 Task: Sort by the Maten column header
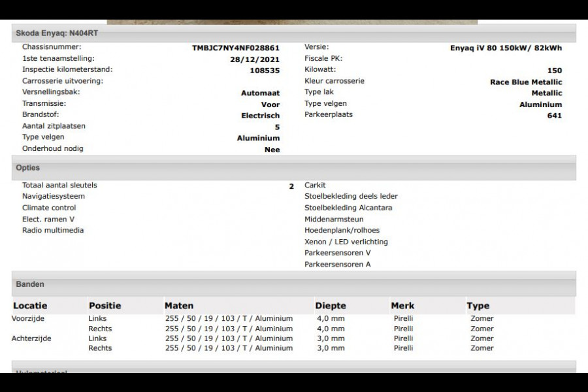point(178,306)
